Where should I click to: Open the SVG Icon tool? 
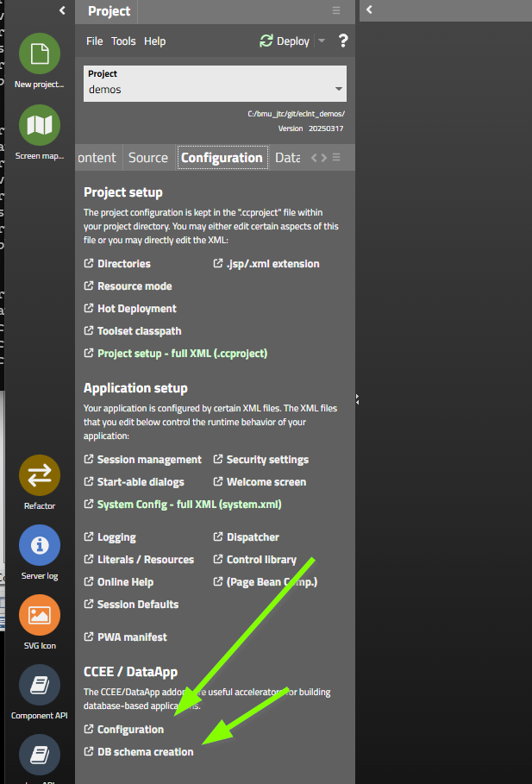(39, 615)
